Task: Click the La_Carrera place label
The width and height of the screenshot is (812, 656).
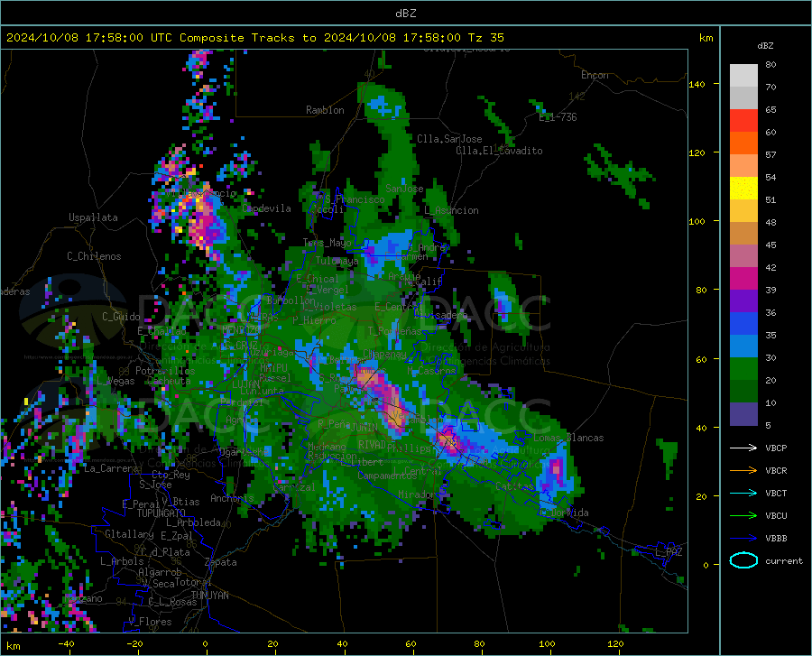Action: point(111,468)
